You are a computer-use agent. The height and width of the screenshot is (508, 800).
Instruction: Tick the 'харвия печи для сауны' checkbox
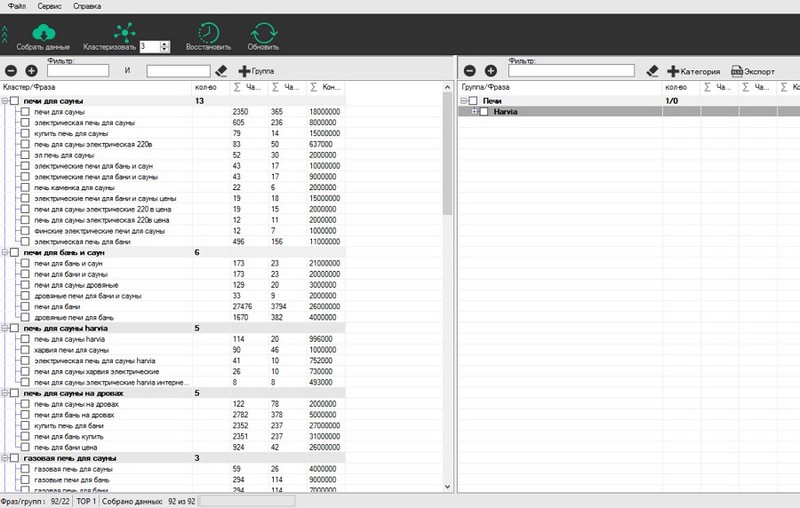click(x=25, y=350)
